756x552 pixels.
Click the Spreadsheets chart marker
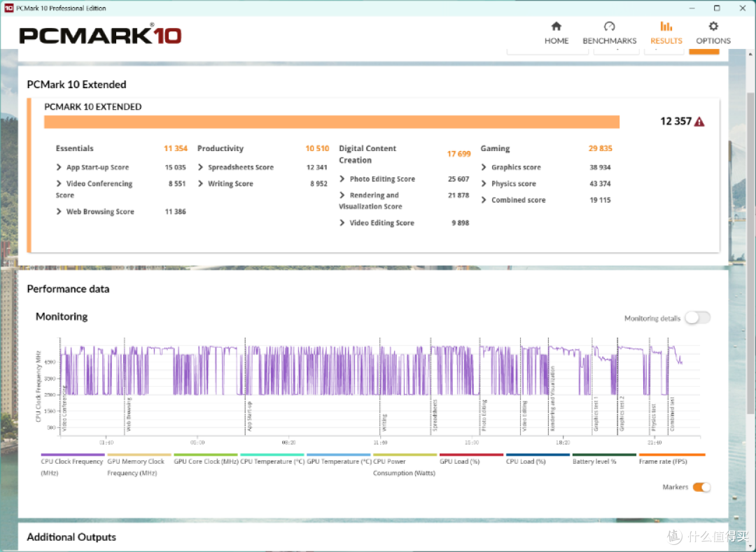point(435,415)
